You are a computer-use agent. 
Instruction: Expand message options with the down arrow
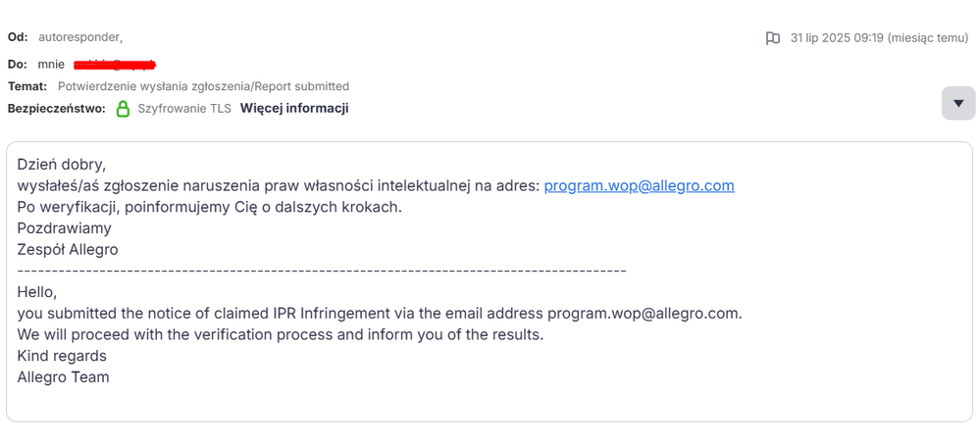coord(958,103)
